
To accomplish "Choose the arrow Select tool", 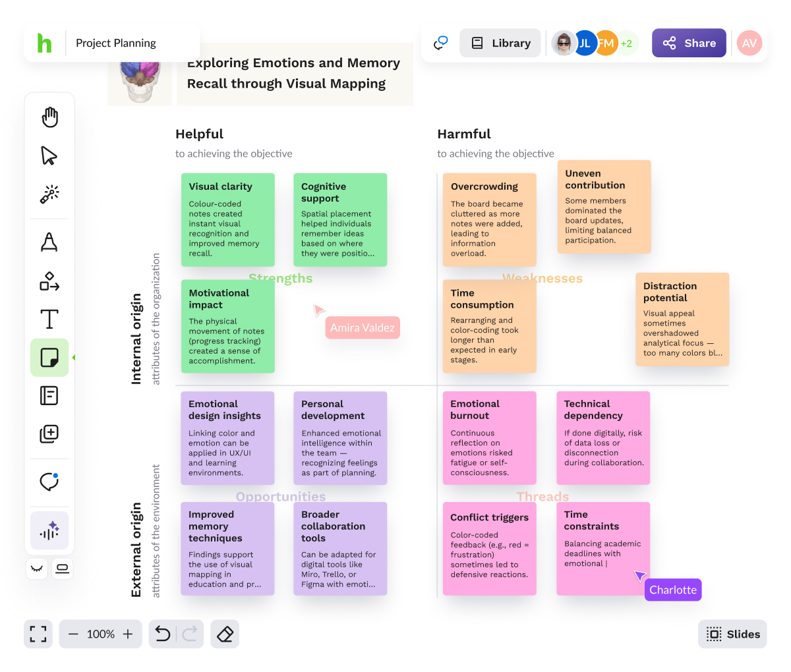I will (49, 155).
